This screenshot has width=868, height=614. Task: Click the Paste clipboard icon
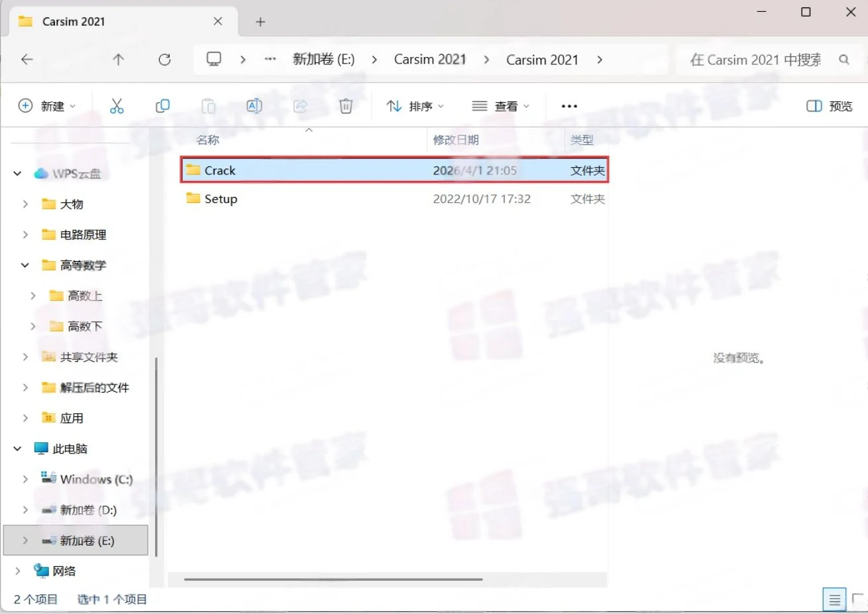point(208,106)
